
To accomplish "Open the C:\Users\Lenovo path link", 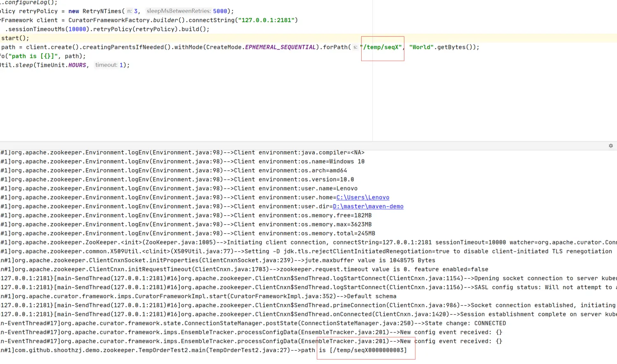I will click(362, 198).
